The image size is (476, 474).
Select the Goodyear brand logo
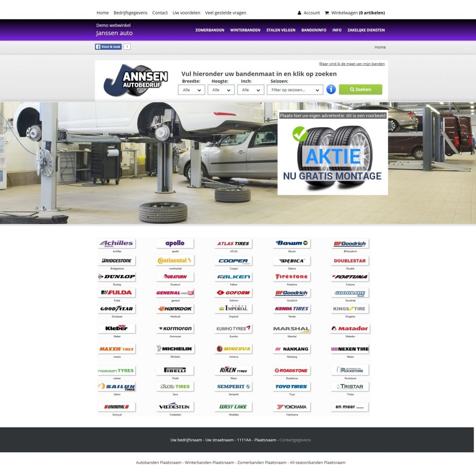117,309
